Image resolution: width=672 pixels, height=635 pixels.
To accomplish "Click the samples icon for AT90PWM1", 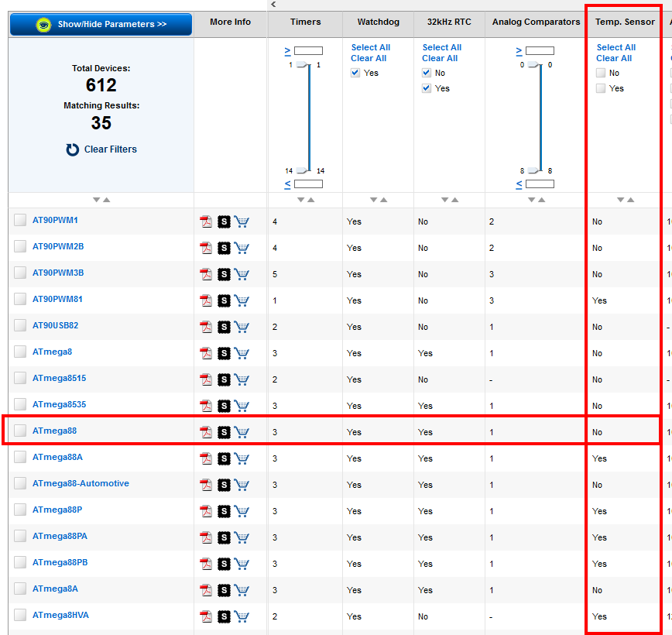I will [224, 221].
